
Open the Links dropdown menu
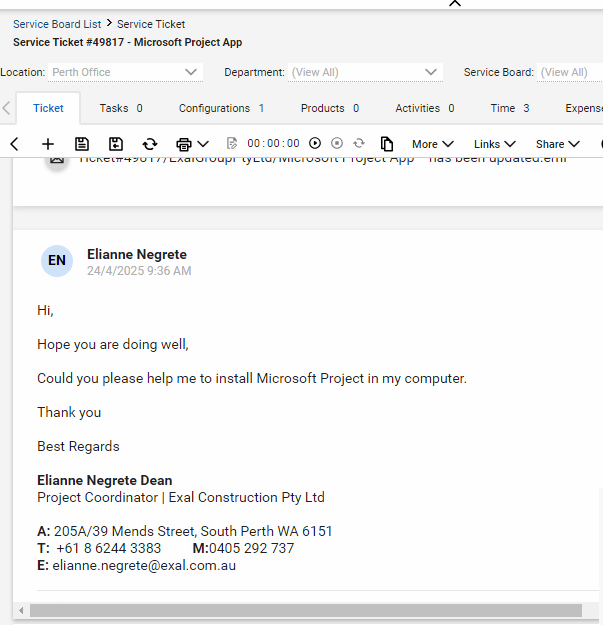pyautogui.click(x=495, y=144)
